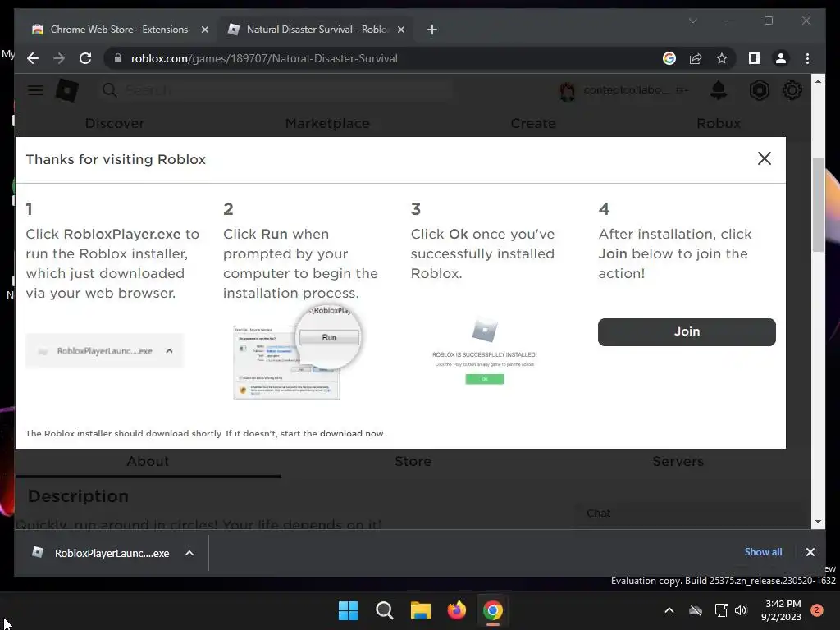Close the Chrome Web Store tab
The image size is (840, 630).
pos(204,30)
